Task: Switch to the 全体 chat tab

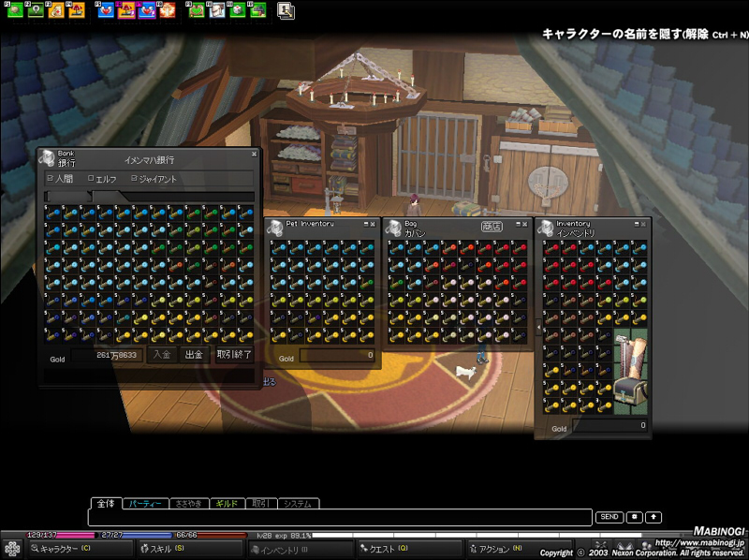Action: 106,504
